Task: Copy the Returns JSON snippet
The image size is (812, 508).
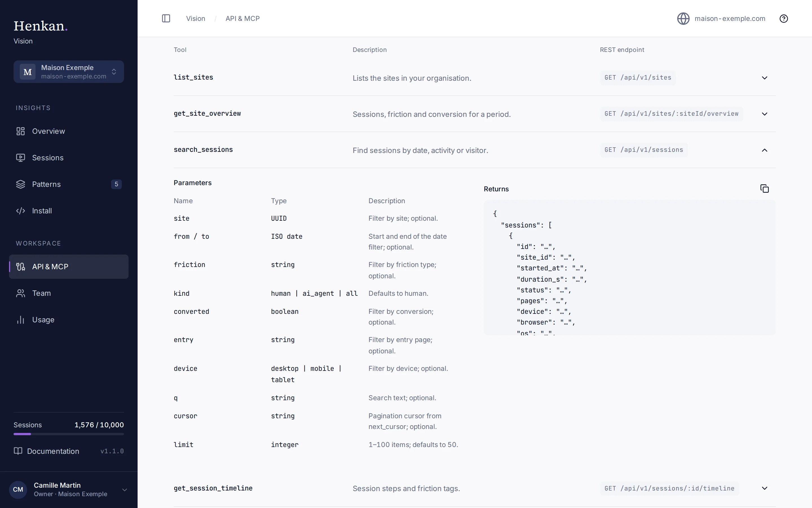Action: (764, 189)
